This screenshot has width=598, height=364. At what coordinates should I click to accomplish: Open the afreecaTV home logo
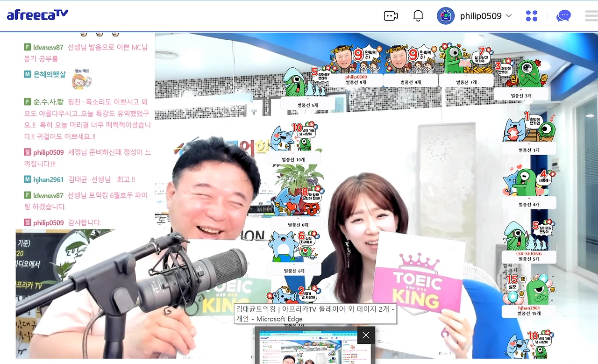(37, 15)
